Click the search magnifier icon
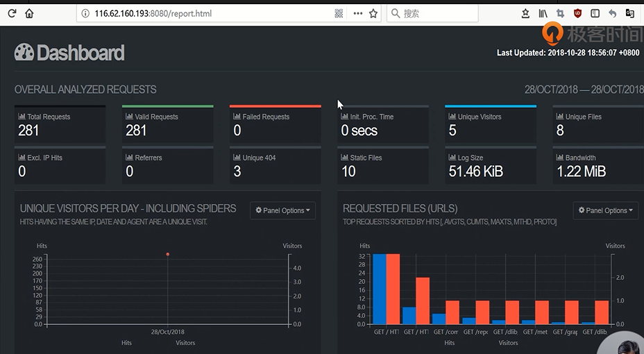This screenshot has height=354, width=644. 395,14
